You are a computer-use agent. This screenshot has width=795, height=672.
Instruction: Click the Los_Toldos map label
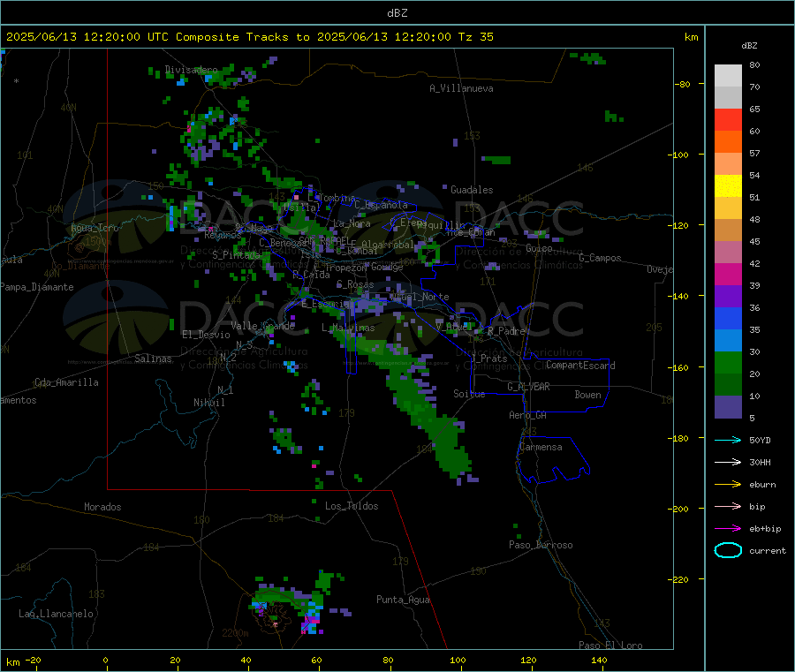pyautogui.click(x=352, y=506)
